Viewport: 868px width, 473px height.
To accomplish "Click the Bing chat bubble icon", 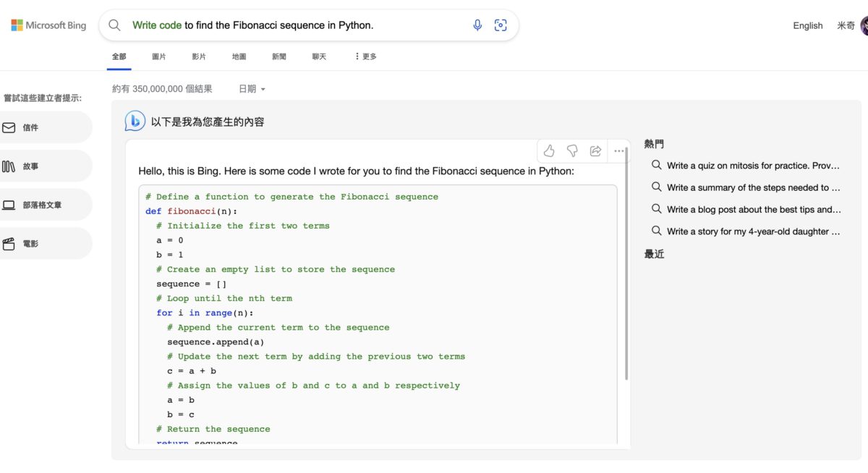I will (134, 122).
